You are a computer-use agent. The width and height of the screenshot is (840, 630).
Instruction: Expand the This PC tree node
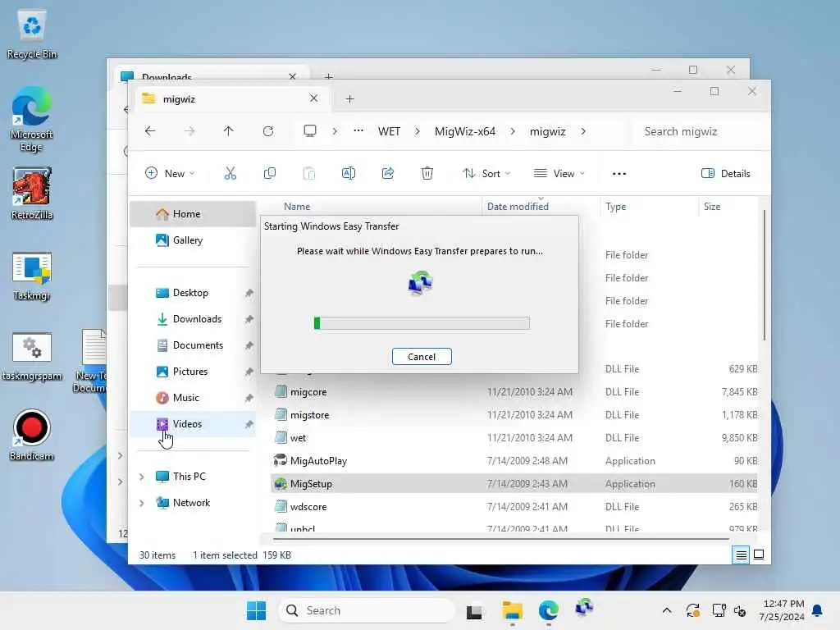[x=141, y=477]
